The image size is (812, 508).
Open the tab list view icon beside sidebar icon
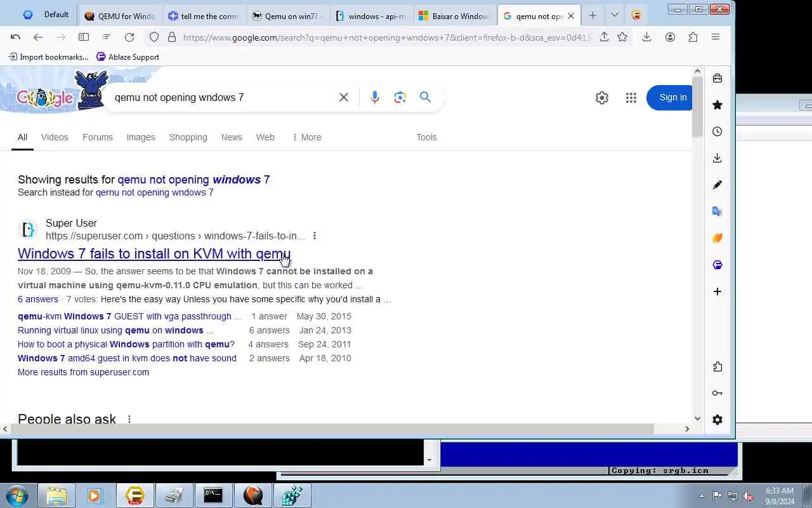click(106, 37)
